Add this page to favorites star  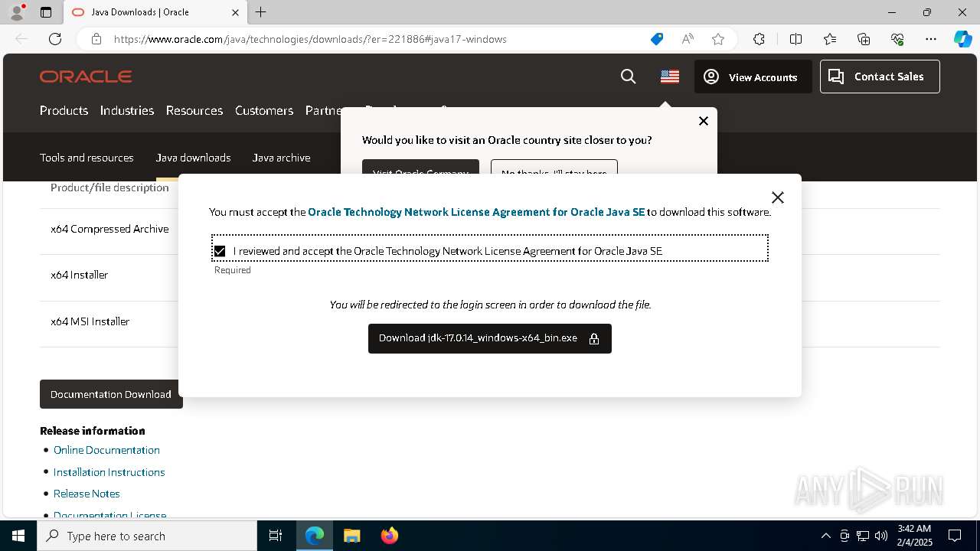click(x=718, y=39)
